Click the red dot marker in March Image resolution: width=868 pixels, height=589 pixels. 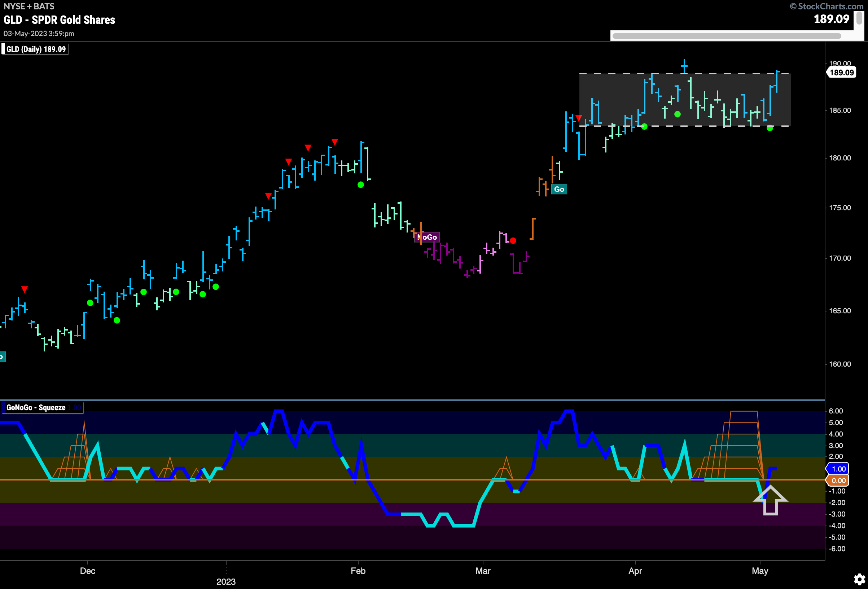click(513, 241)
